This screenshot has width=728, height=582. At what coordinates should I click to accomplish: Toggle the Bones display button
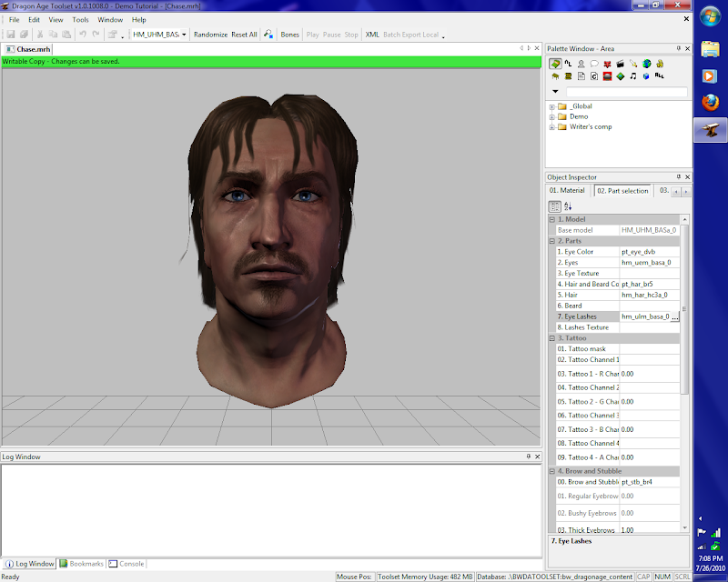point(289,35)
